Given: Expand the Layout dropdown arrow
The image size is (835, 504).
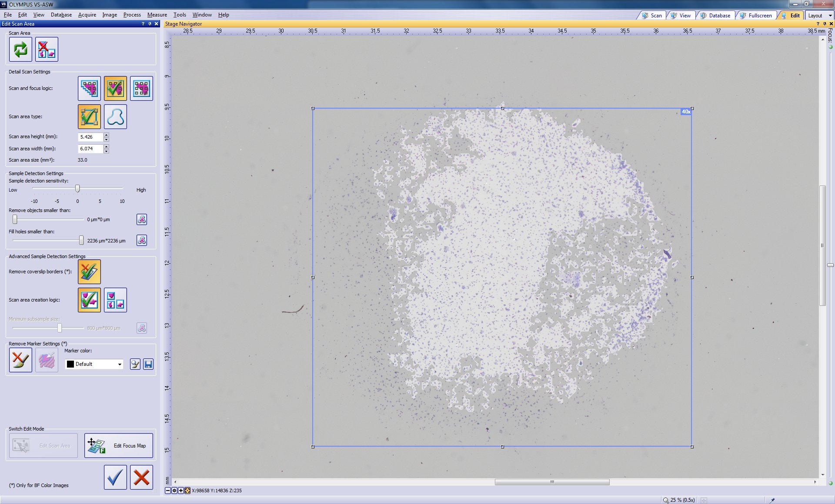Looking at the screenshot, I should coord(830,16).
